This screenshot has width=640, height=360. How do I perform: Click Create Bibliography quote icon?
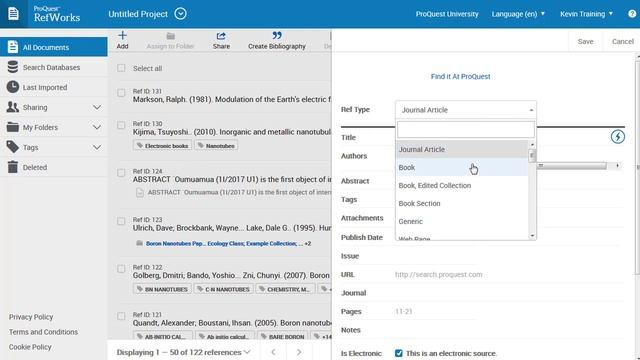pyautogui.click(x=277, y=36)
